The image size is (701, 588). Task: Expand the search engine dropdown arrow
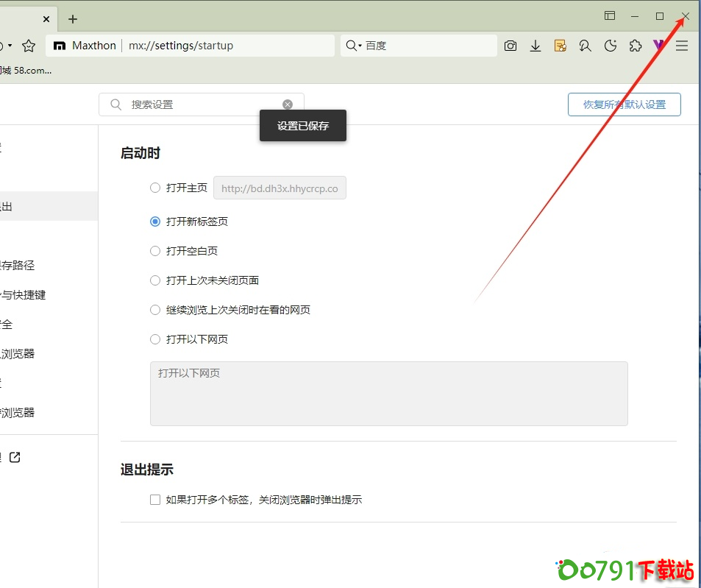(360, 46)
